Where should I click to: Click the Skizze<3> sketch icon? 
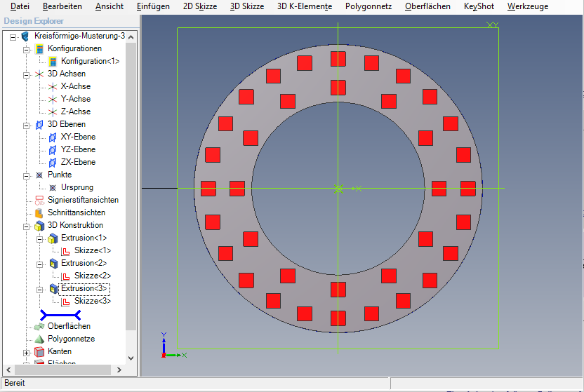coord(65,302)
